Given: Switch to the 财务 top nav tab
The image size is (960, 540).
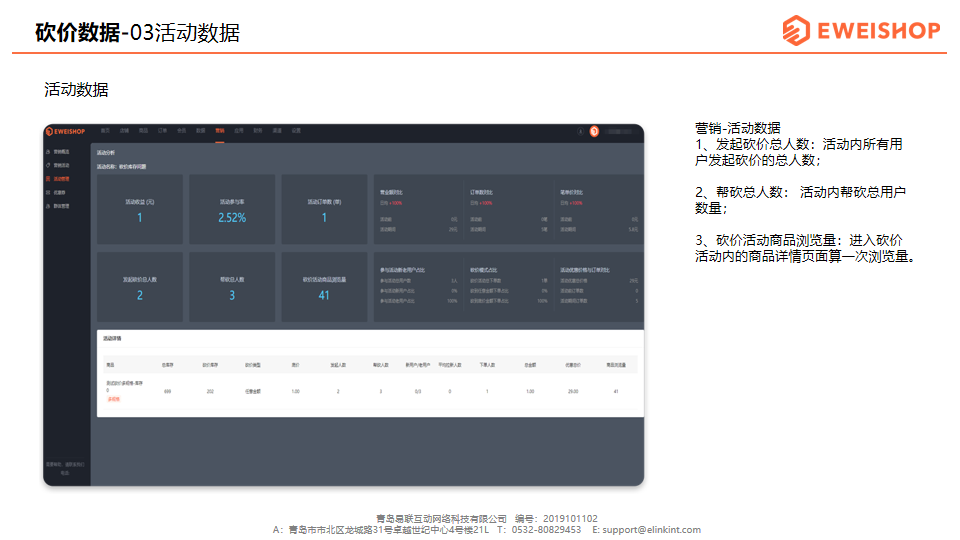Looking at the screenshot, I should pos(258,131).
